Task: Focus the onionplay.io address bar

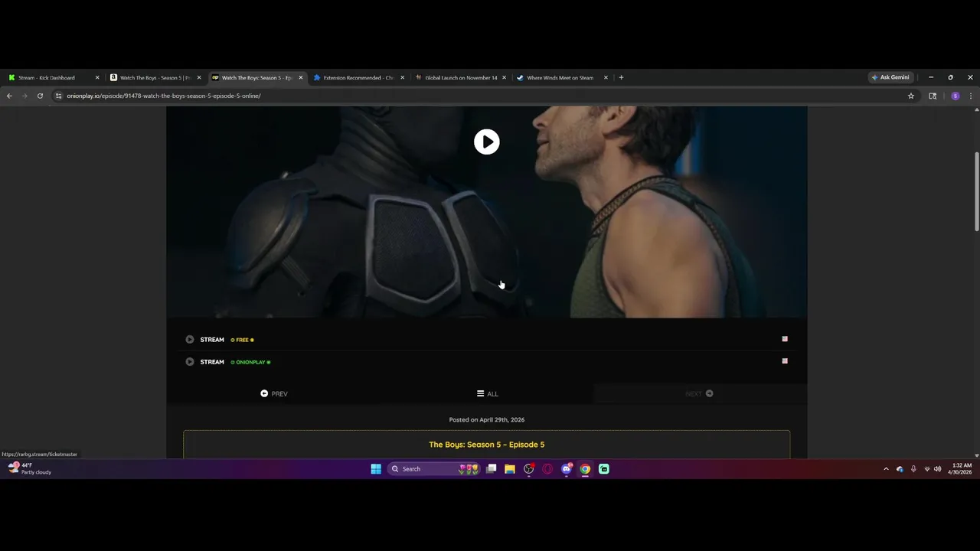Action: [482, 96]
